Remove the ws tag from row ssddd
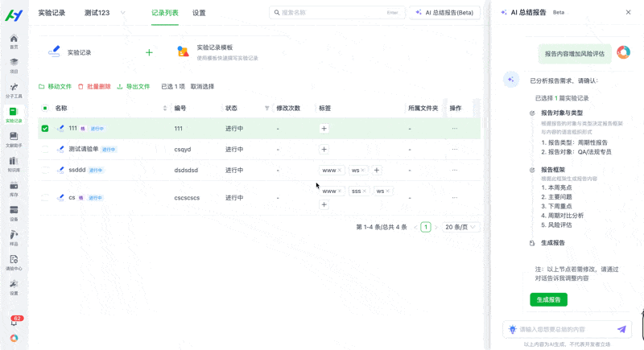Viewport: 644px width, 350px height. click(x=363, y=171)
